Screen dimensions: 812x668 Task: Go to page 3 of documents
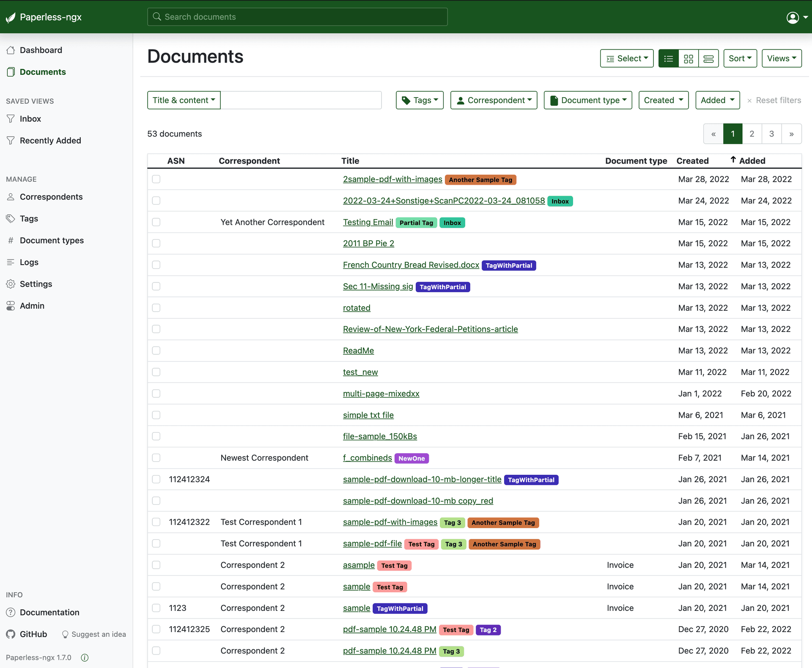(771, 134)
